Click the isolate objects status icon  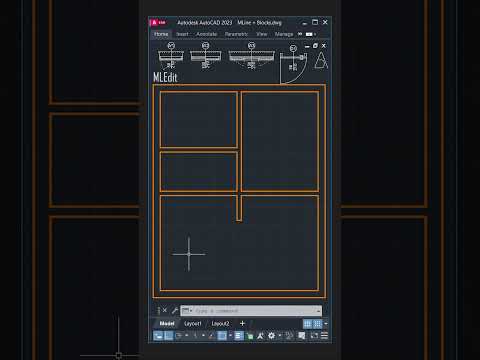pyautogui.click(x=302, y=336)
